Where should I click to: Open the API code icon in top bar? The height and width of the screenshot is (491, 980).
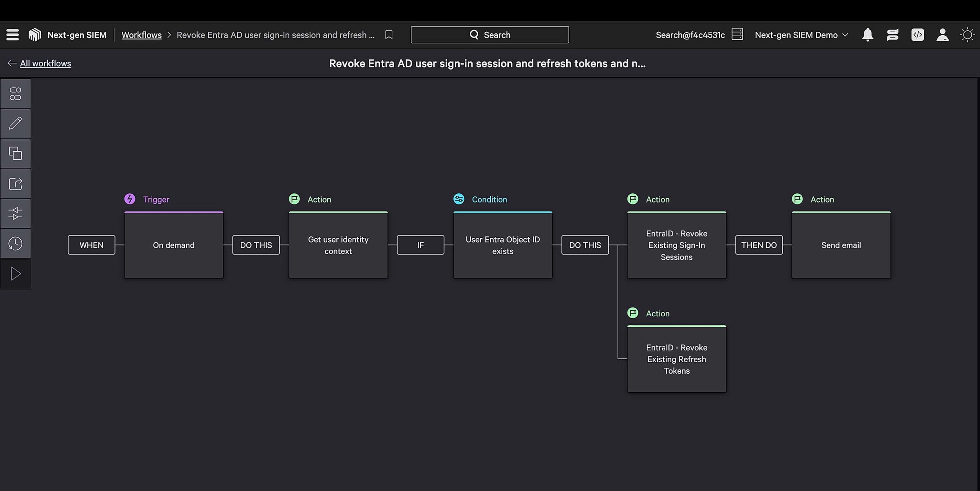(x=918, y=34)
